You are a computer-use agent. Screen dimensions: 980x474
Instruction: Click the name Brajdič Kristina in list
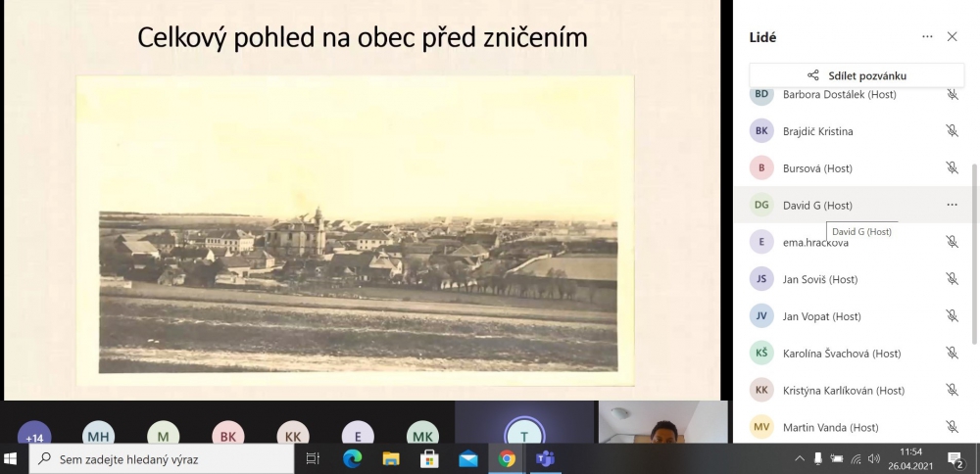(817, 131)
